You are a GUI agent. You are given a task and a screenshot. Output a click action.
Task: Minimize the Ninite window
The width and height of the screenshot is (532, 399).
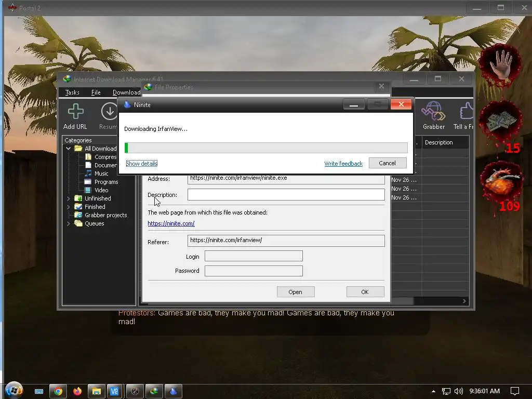[354, 104]
